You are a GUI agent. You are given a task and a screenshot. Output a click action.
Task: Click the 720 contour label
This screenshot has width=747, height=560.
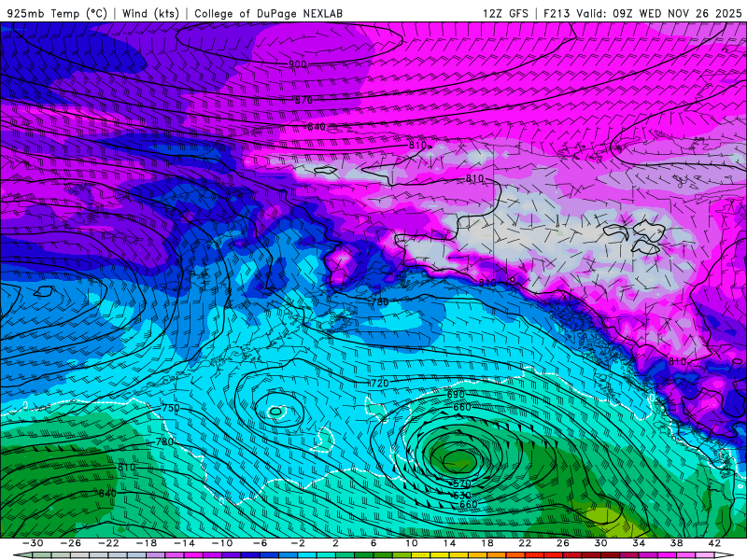point(380,383)
